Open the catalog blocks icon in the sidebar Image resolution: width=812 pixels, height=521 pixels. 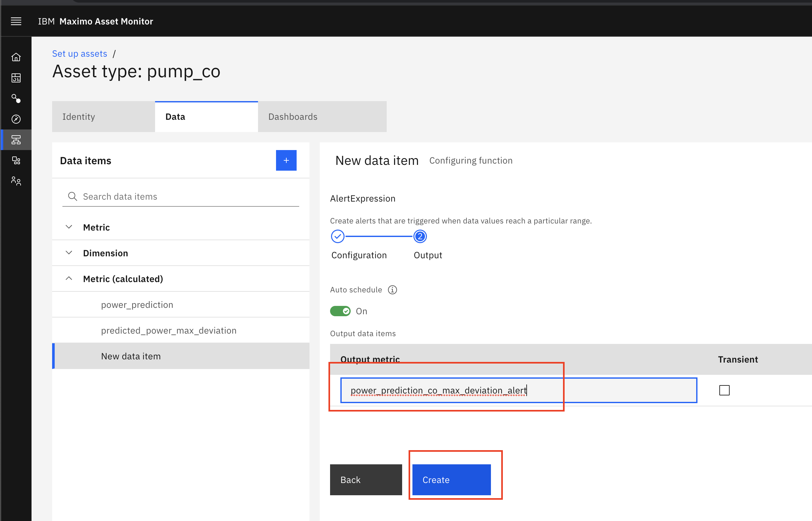coord(16,160)
